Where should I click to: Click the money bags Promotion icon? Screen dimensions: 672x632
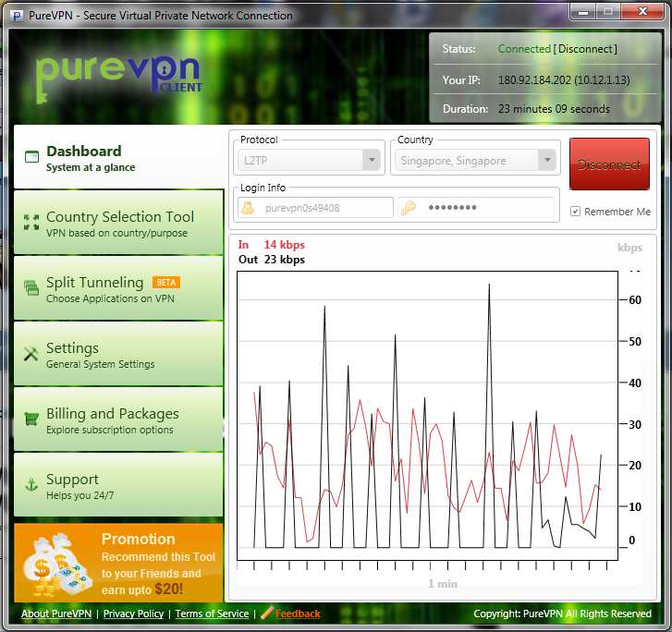58,565
